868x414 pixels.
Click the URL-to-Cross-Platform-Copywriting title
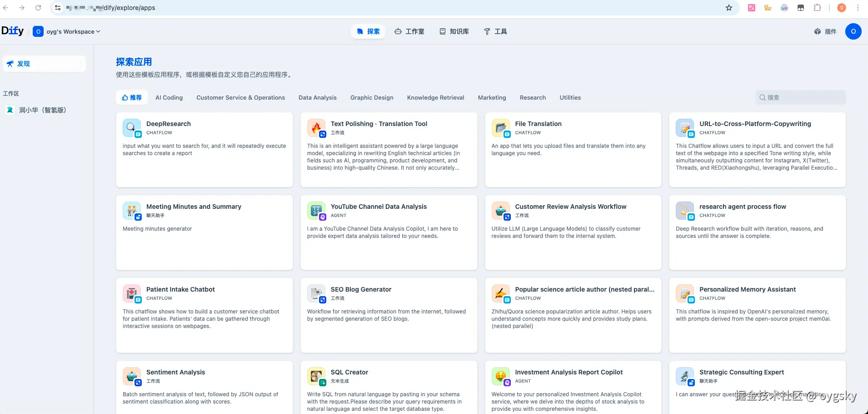point(755,124)
